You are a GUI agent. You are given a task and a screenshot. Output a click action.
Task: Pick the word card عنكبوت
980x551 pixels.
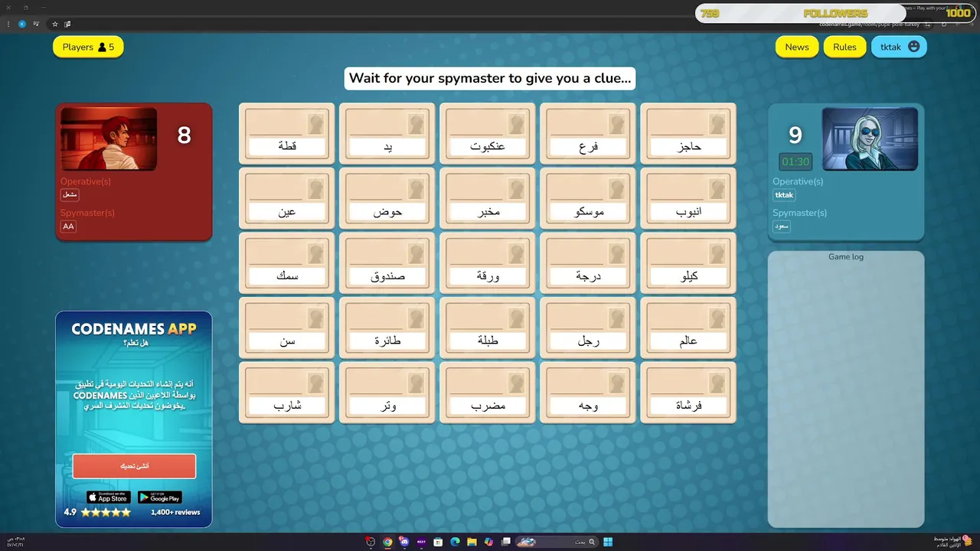point(488,134)
